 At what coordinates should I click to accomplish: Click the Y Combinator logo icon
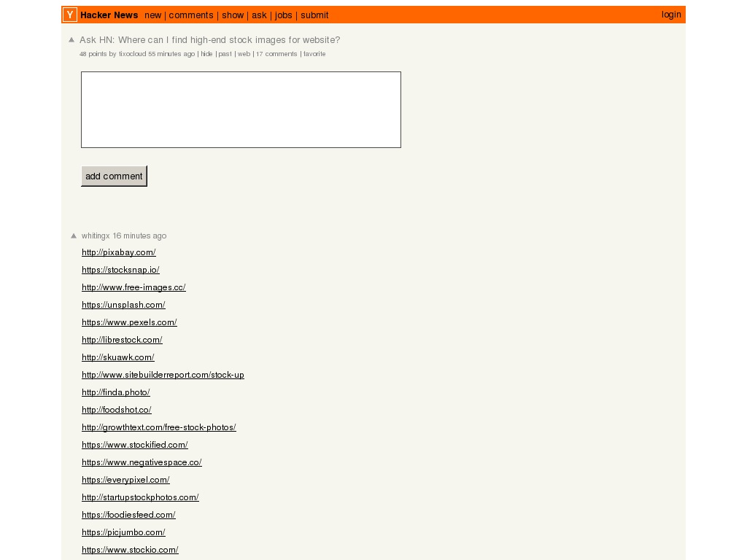(x=70, y=15)
